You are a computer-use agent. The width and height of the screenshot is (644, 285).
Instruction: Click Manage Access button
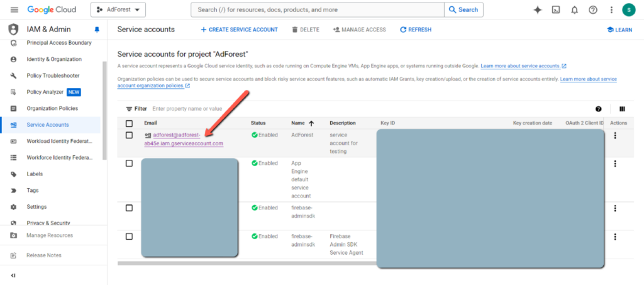[x=359, y=30]
